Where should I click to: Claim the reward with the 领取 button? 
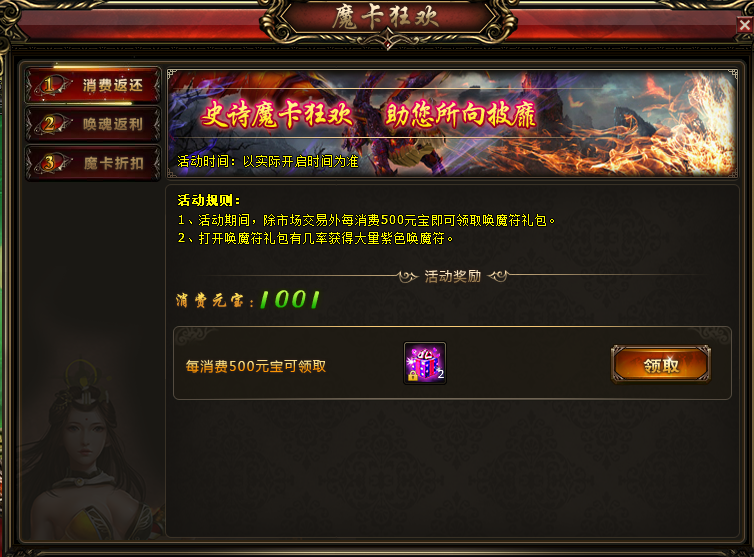661,365
